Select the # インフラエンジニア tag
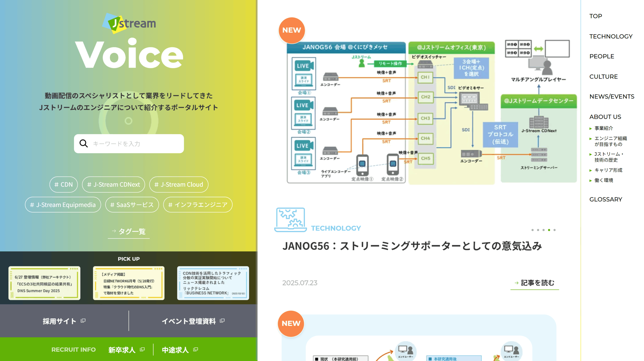This screenshot has width=644, height=361. coord(198,205)
